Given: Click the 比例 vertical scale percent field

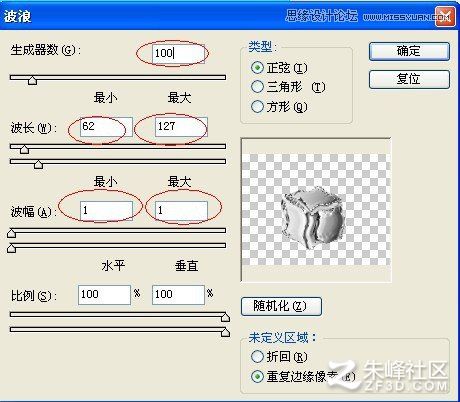Looking at the screenshot, I should pyautogui.click(x=178, y=295).
